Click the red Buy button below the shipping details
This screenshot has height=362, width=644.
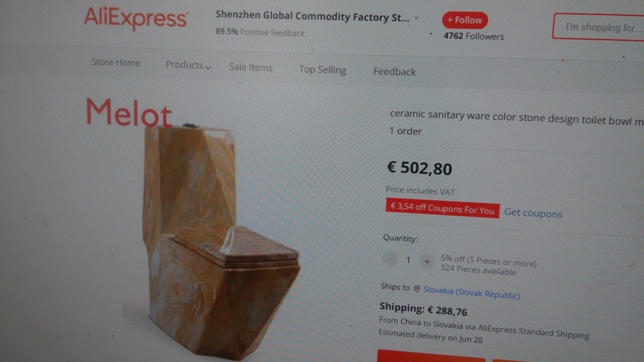pos(431,356)
